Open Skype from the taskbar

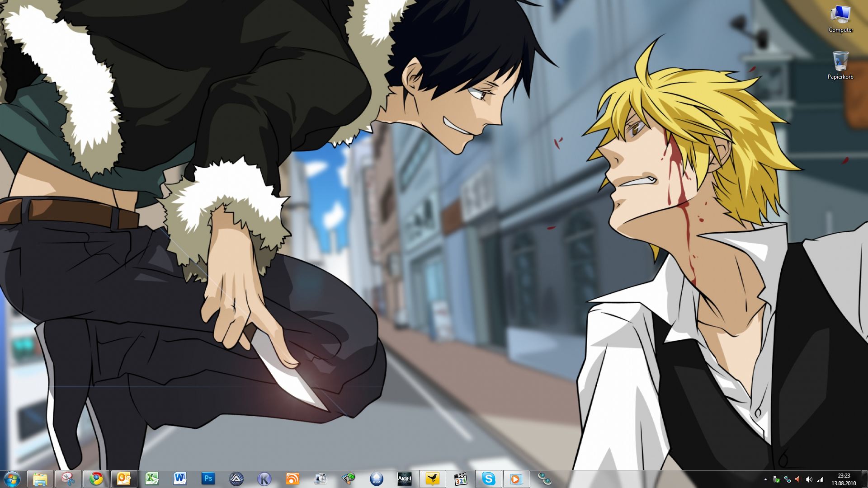488,479
